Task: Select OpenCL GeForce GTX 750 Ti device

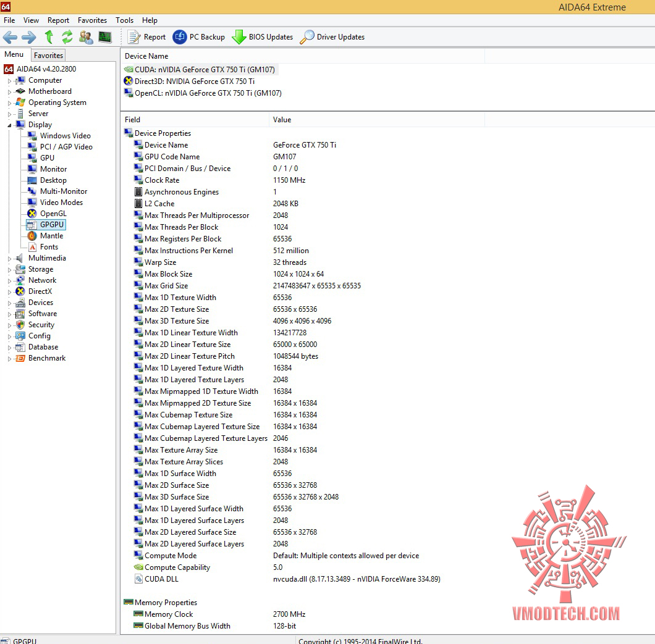Action: click(203, 93)
